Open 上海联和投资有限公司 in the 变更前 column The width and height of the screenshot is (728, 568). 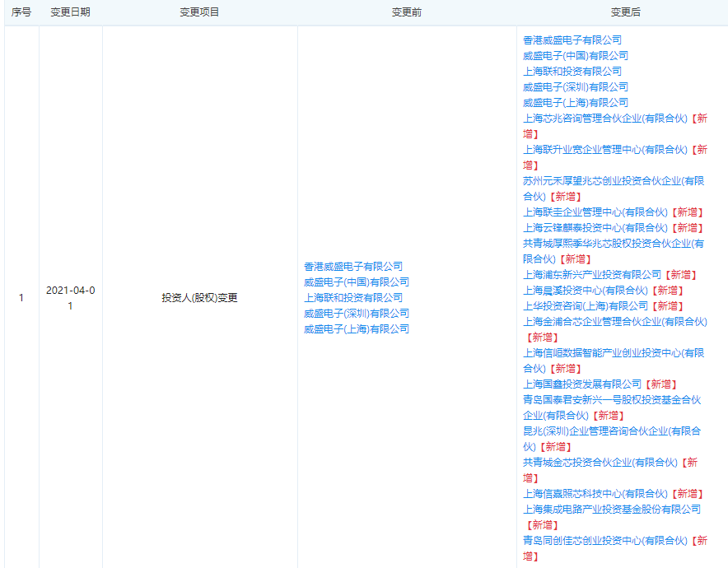352,297
